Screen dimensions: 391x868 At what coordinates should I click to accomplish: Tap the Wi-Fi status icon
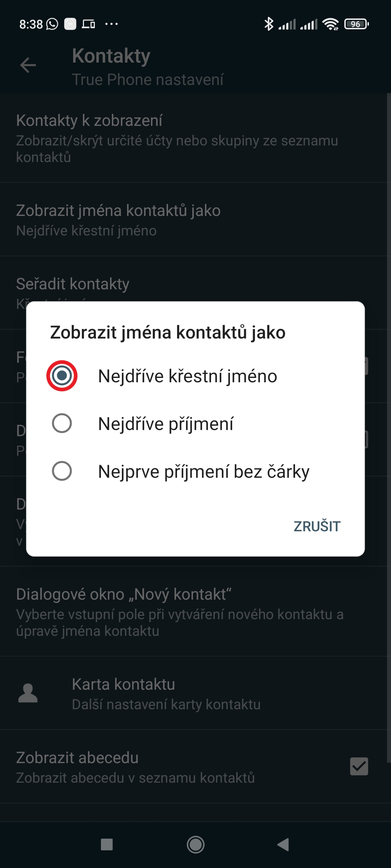[331, 24]
